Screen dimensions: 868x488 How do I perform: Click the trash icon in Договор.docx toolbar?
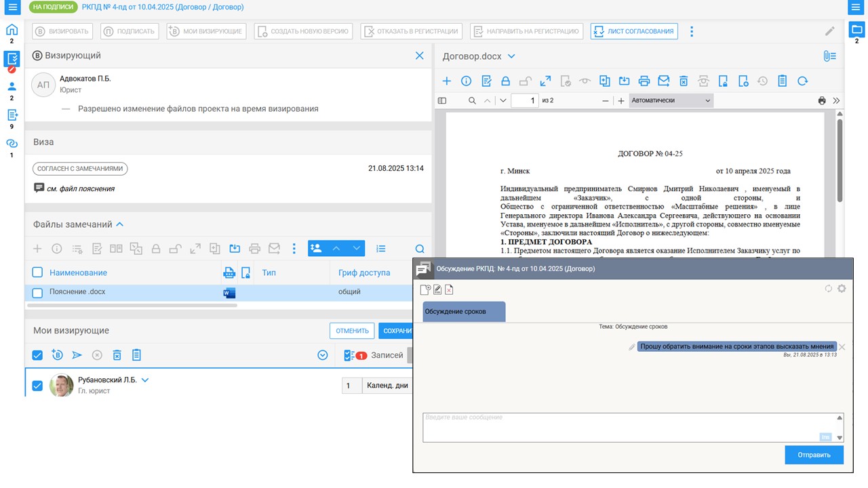tap(684, 81)
